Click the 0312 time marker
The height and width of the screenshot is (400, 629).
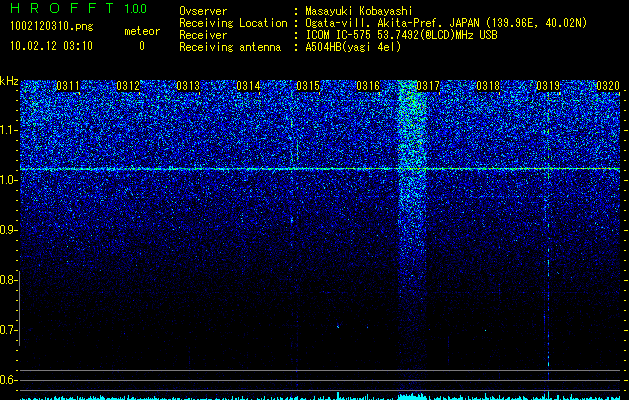pos(128,86)
